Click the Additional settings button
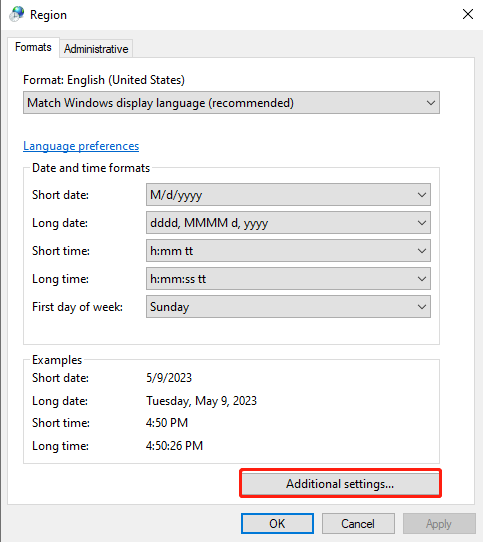 point(340,483)
